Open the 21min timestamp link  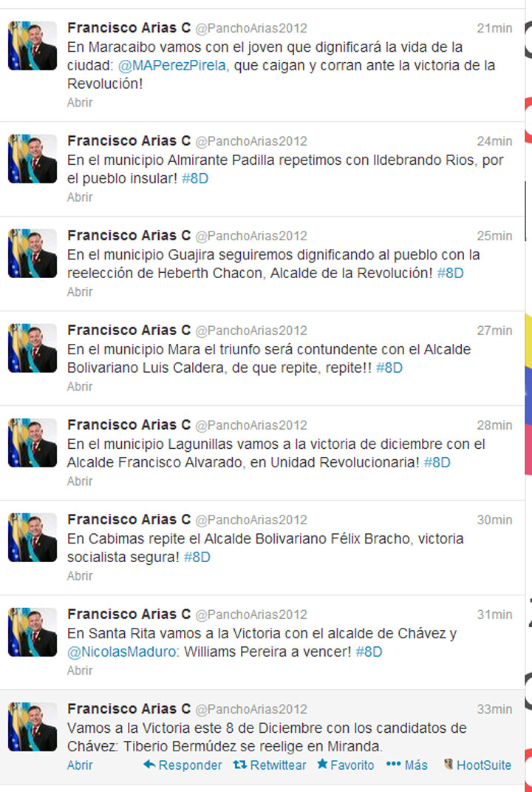pos(494,28)
